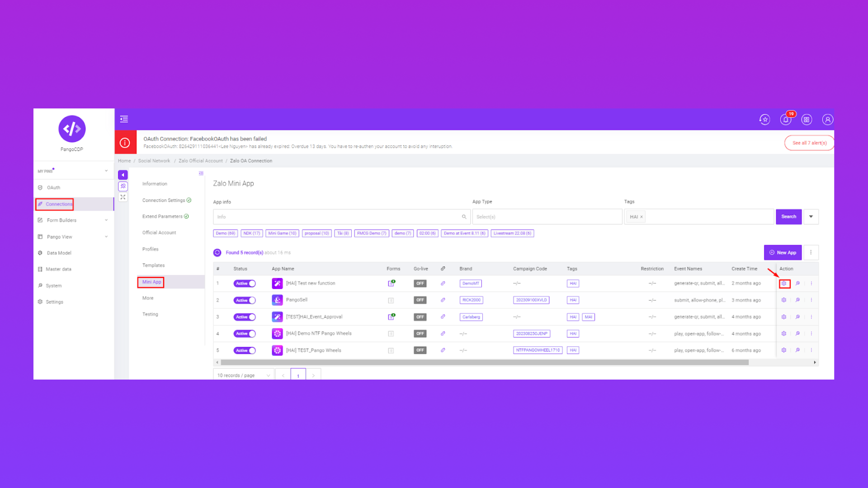The width and height of the screenshot is (868, 488).
Task: Click the horizontal table scrollbar
Action: click(x=484, y=362)
